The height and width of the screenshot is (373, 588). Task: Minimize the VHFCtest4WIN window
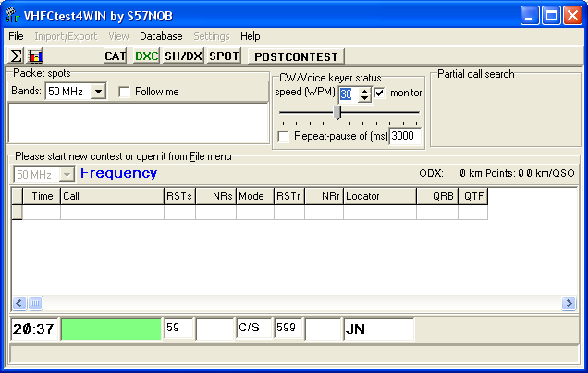(x=529, y=16)
